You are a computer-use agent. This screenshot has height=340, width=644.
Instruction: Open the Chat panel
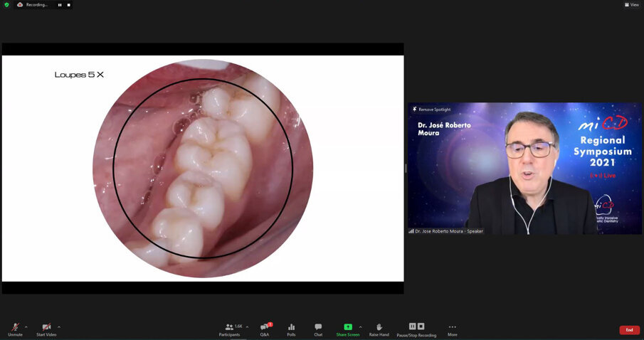tap(318, 329)
